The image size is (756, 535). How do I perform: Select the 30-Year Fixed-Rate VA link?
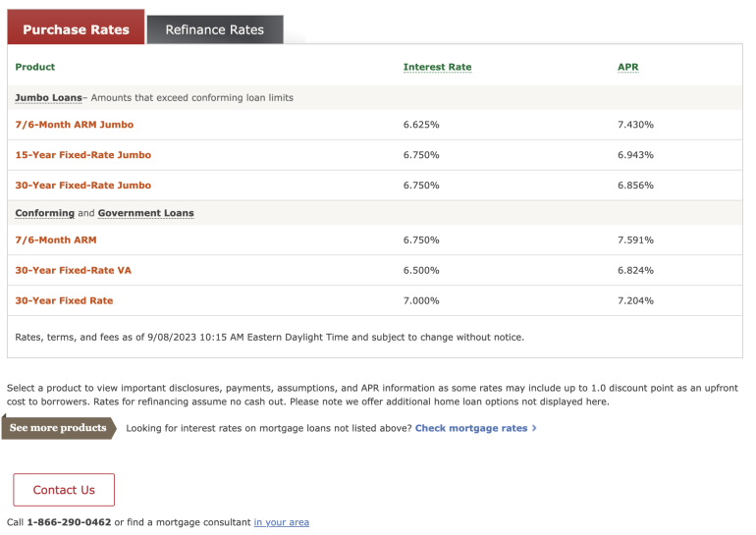pos(75,270)
